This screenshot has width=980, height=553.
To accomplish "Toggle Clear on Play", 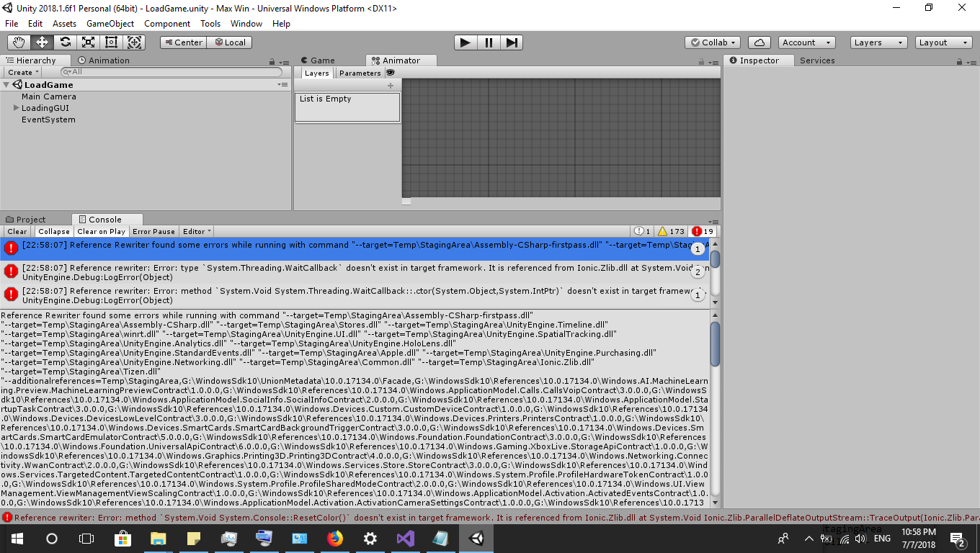I will (101, 231).
